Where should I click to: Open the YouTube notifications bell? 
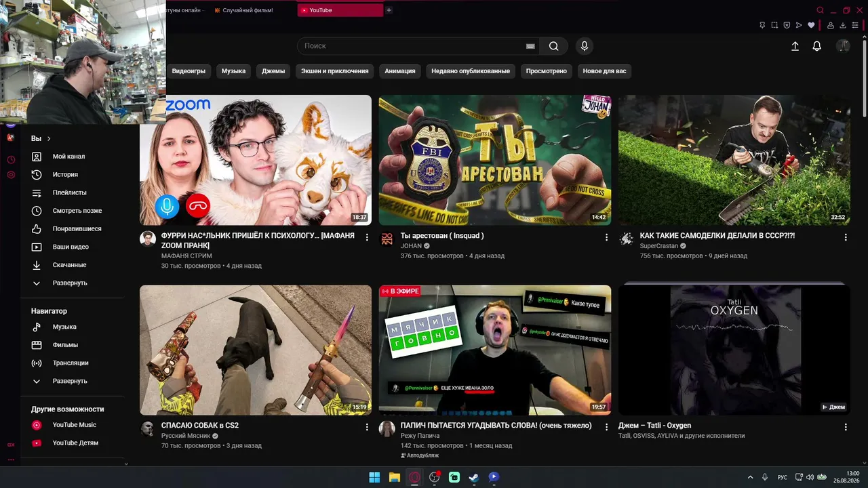(x=817, y=46)
